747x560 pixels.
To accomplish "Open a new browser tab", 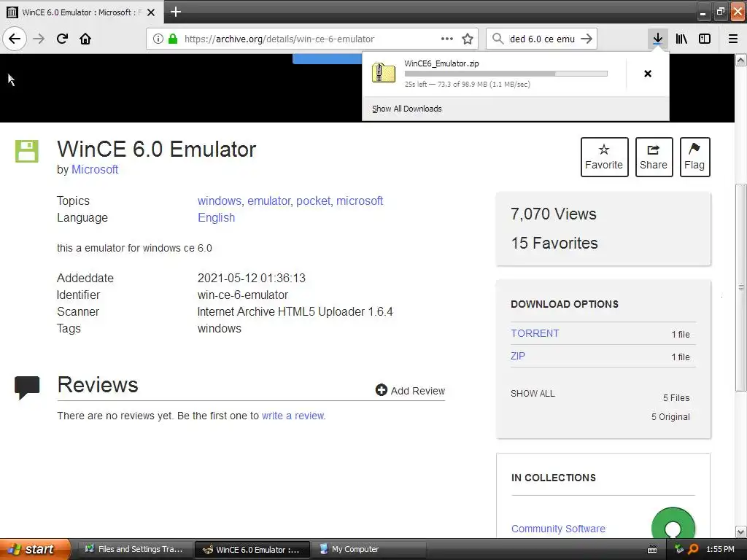I will pyautogui.click(x=175, y=12).
